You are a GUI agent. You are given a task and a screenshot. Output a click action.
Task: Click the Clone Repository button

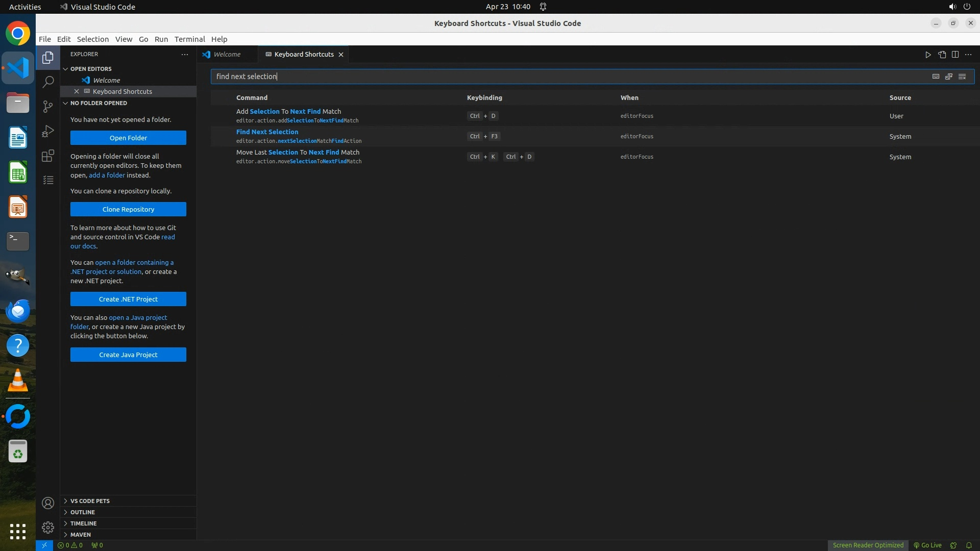pos(128,209)
